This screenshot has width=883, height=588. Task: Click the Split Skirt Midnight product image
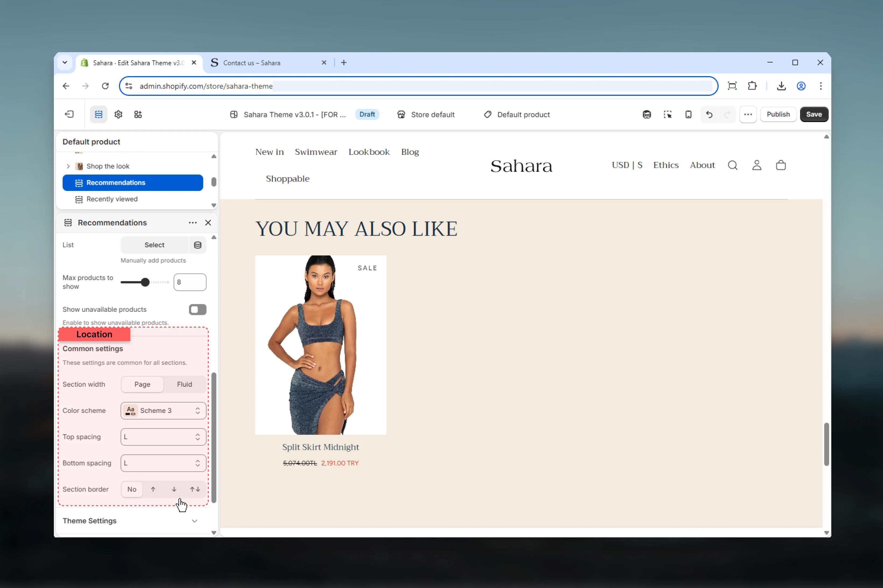click(320, 345)
